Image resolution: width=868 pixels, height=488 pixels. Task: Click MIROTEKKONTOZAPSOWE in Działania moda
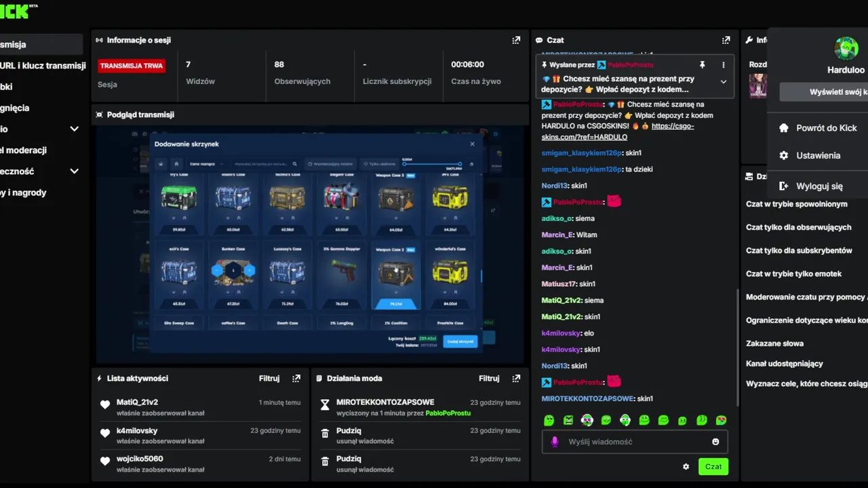point(385,402)
